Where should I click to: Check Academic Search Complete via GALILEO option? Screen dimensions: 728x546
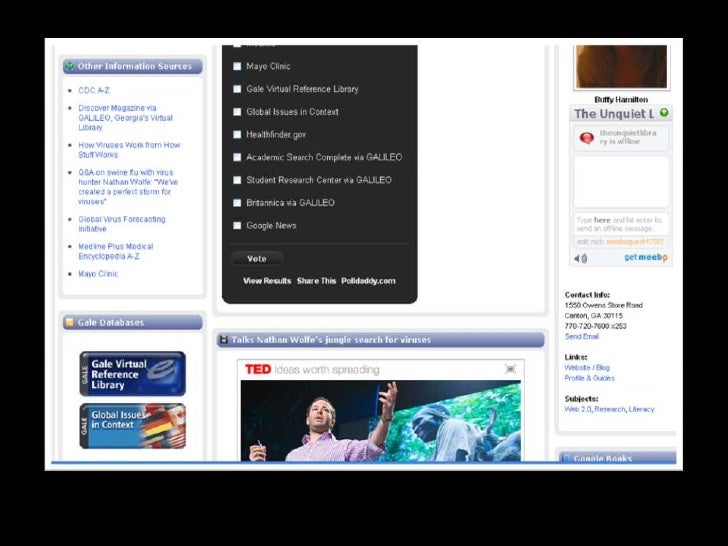237,157
